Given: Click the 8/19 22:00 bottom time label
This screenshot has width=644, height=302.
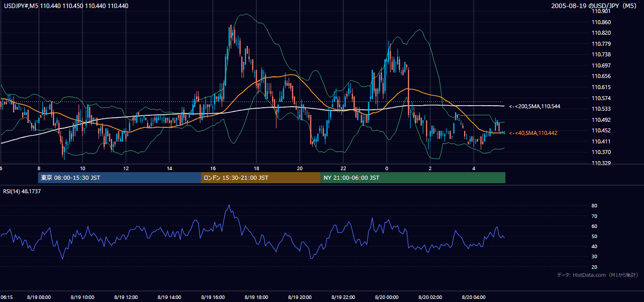Looking at the screenshot, I should click(x=343, y=297).
